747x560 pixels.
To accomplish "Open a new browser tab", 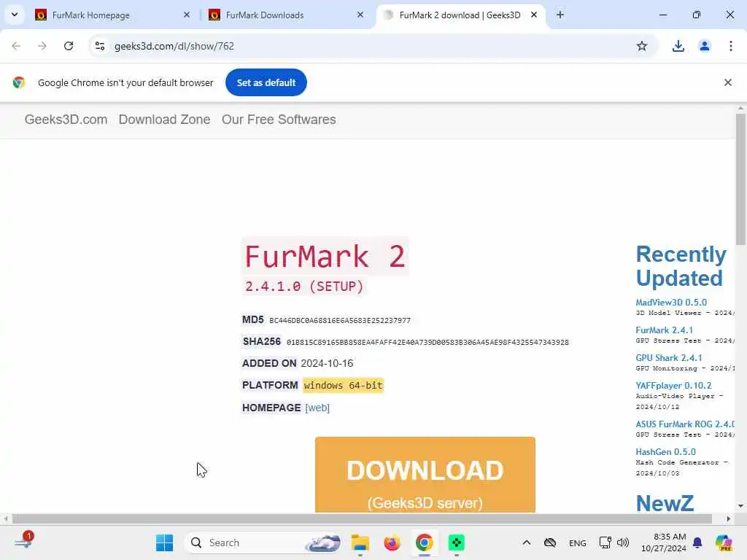I will tap(560, 15).
